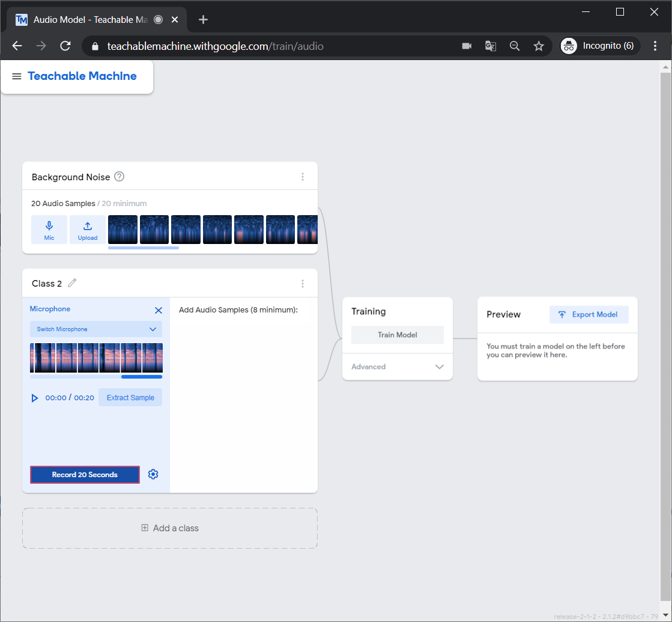This screenshot has width=672, height=622.
Task: Click 'Add Audio Samples (8 minimum):' text
Action: coord(238,309)
